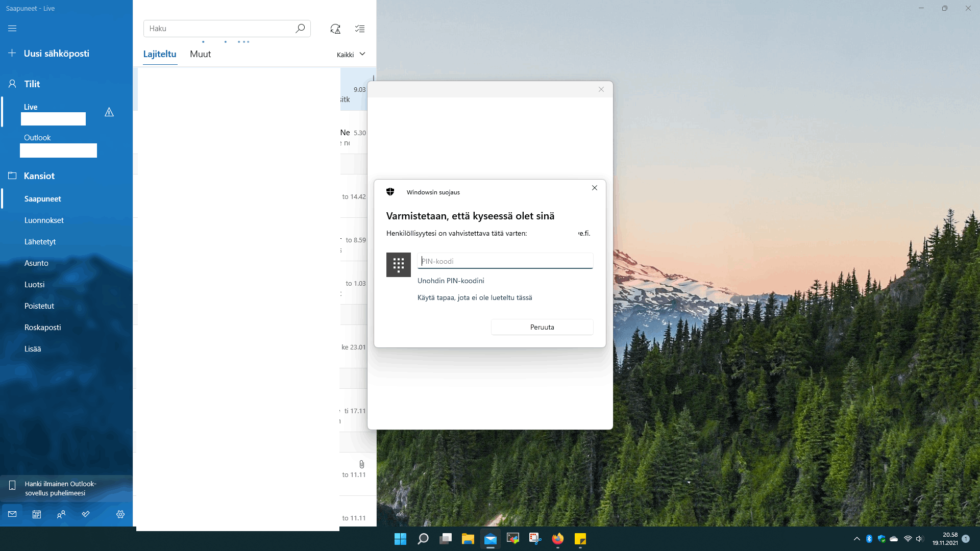
Task: Click the Kansiot folders header
Action: pyautogui.click(x=39, y=176)
